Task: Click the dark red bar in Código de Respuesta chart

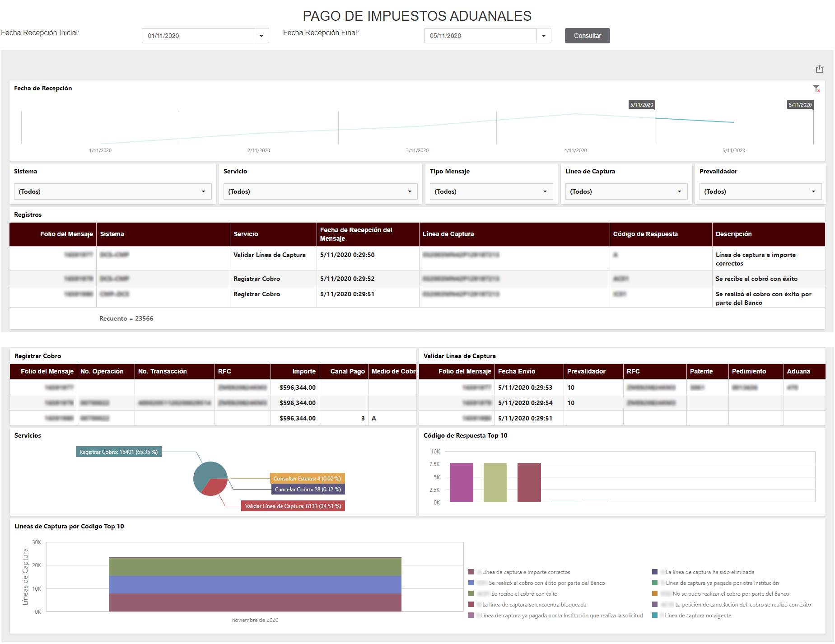Action: (529, 482)
